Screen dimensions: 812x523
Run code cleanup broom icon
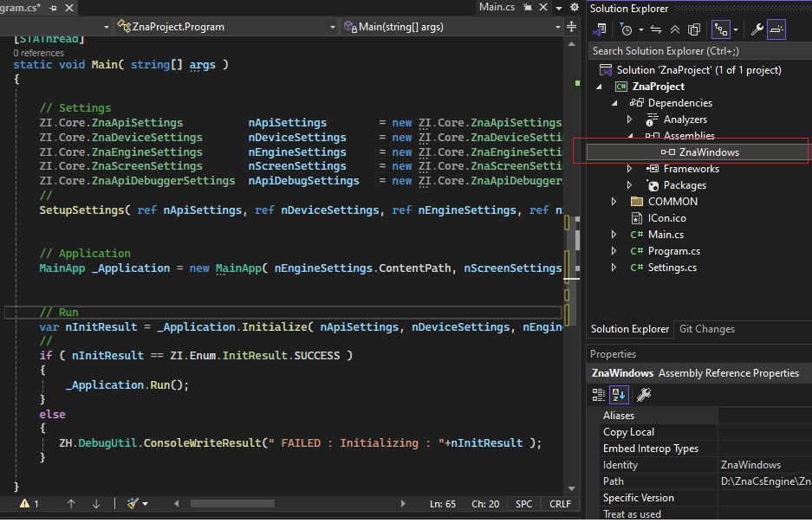tap(133, 504)
